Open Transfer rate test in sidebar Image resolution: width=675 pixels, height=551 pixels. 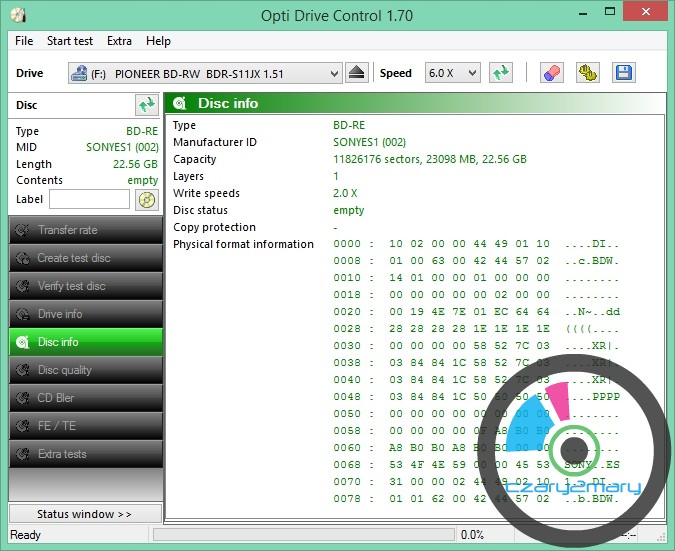(x=85, y=230)
